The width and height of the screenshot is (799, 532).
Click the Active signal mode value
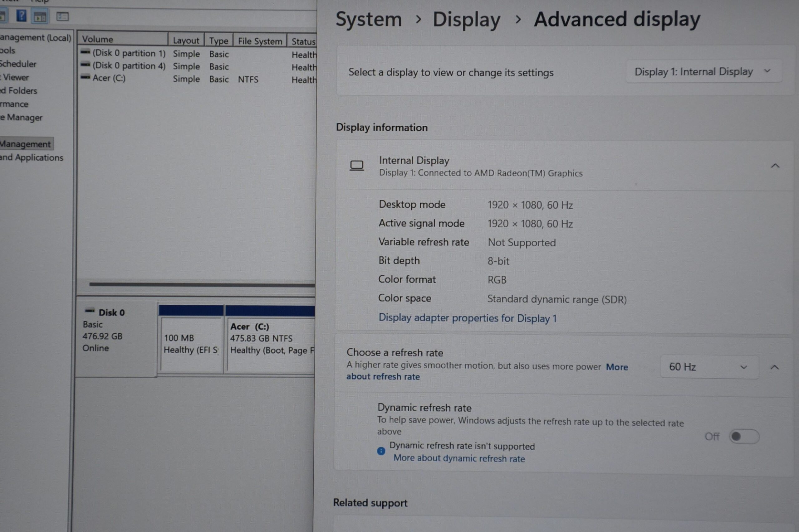tap(530, 224)
